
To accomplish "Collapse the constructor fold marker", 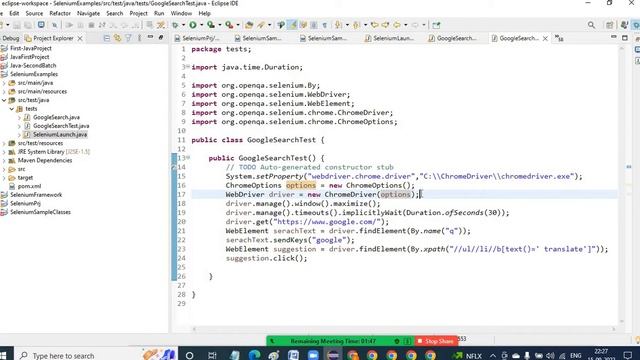I will [x=188, y=158].
